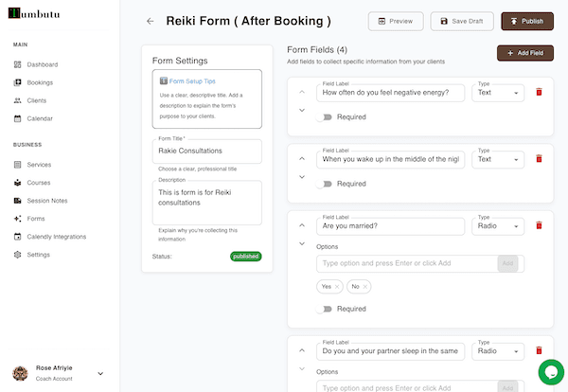This screenshot has height=392, width=568.
Task: Edit 'How often do you feel negative energy?' label
Action: click(390, 93)
